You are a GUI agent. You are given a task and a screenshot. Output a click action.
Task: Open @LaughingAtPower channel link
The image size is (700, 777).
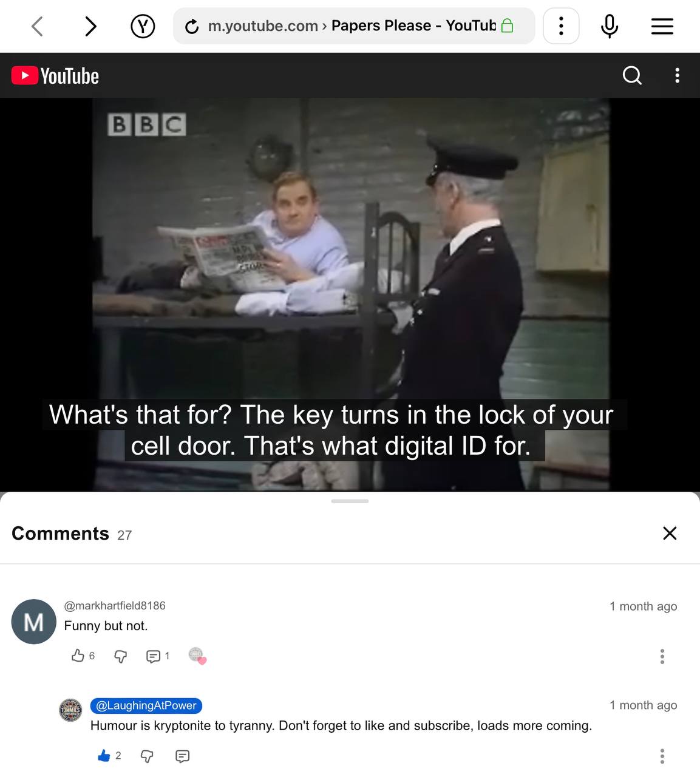146,705
